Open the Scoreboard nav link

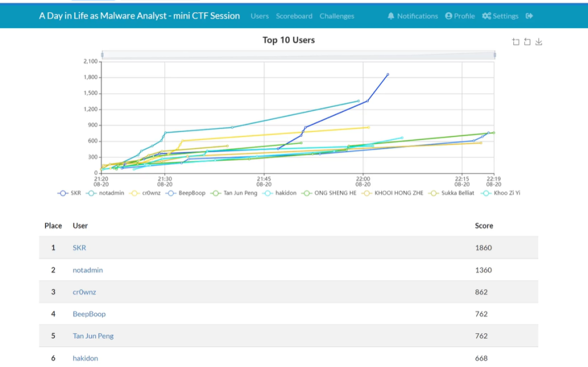coord(294,16)
